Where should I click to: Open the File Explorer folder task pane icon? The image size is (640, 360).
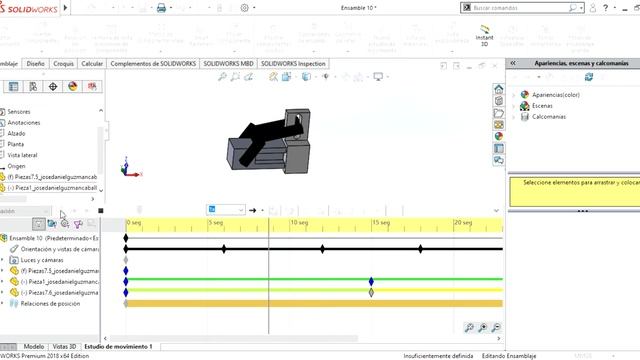[x=498, y=113]
